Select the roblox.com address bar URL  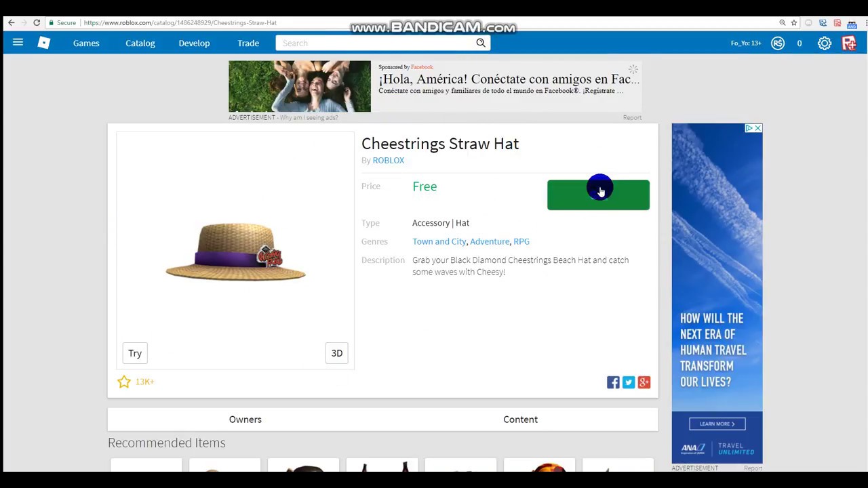click(x=180, y=22)
